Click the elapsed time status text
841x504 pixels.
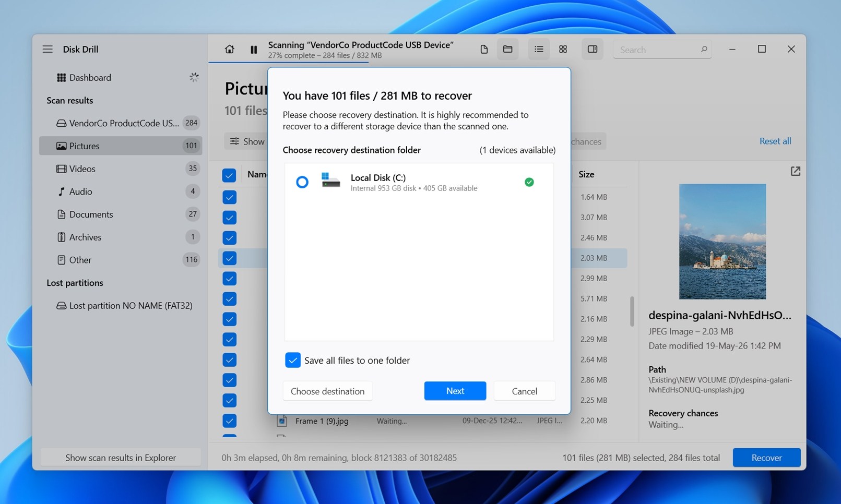[339, 458]
